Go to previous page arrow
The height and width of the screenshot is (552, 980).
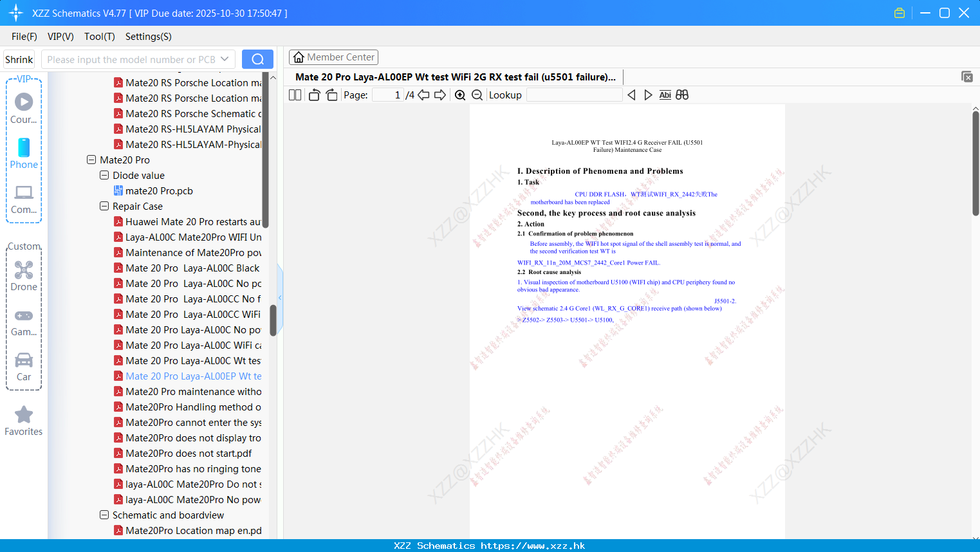point(423,95)
